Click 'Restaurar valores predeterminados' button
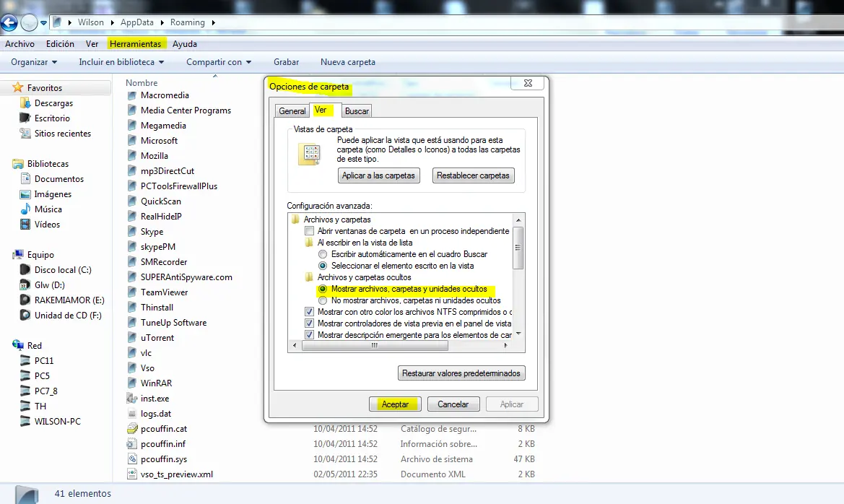This screenshot has height=504, width=844. (x=461, y=373)
